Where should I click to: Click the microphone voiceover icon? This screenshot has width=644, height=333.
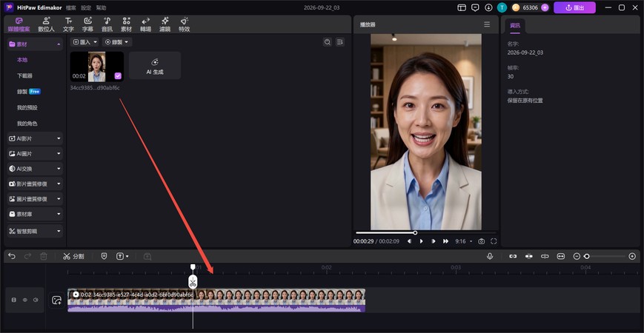490,256
